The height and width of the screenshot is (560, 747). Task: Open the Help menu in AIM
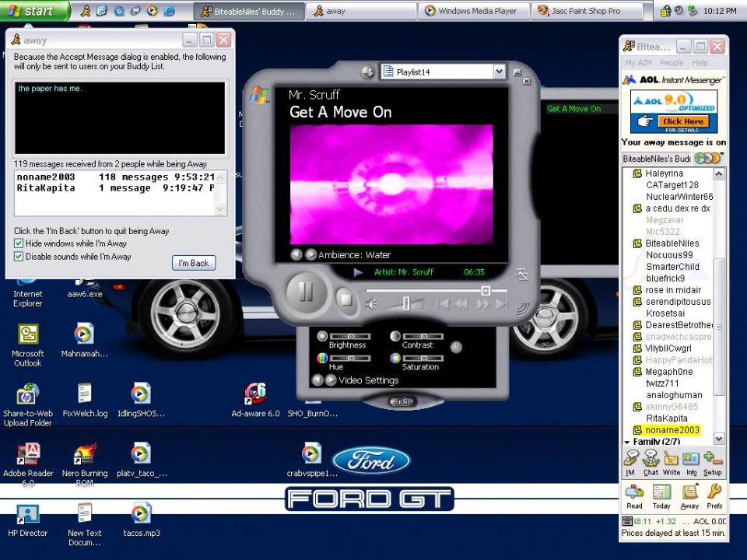[700, 63]
